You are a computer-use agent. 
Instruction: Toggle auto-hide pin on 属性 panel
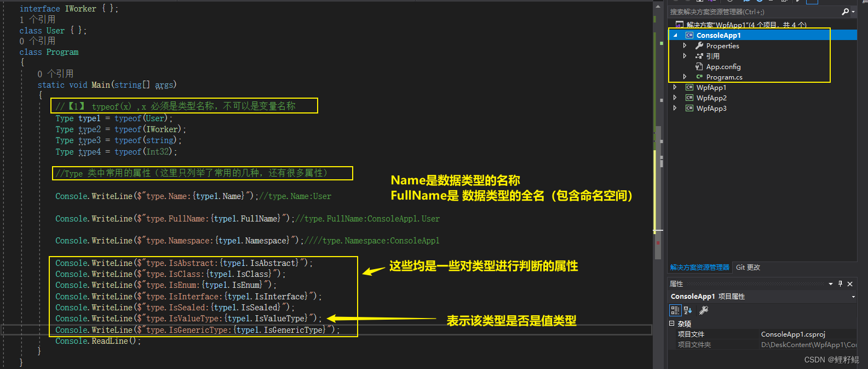[x=841, y=284]
